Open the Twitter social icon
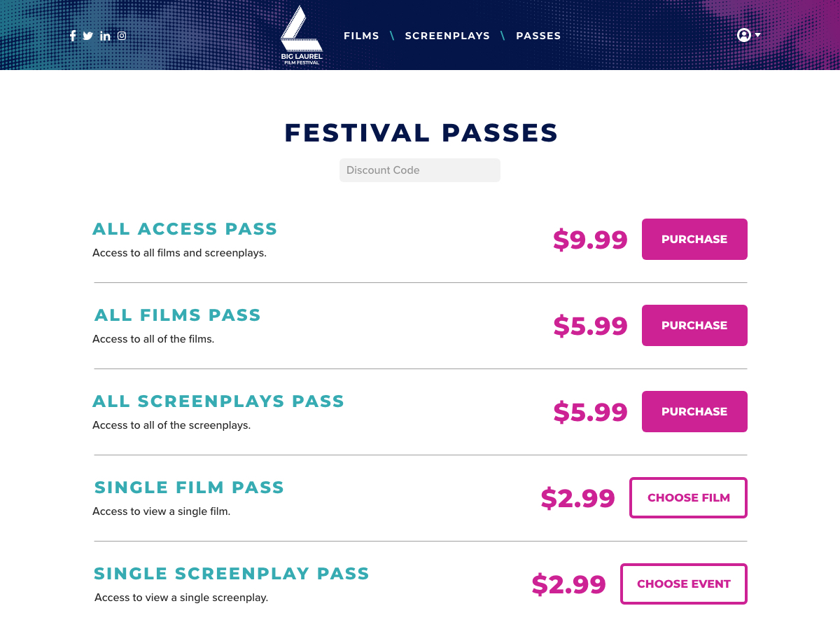The image size is (840, 634). pyautogui.click(x=88, y=36)
